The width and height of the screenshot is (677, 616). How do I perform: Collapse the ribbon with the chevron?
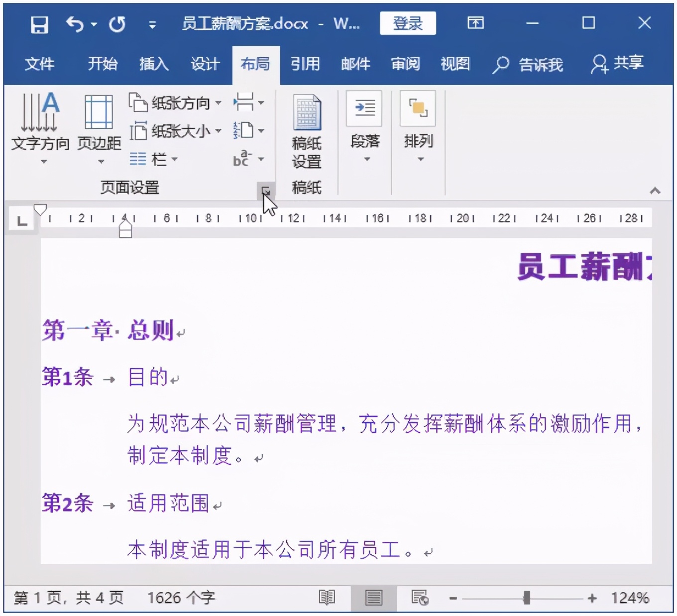click(655, 190)
